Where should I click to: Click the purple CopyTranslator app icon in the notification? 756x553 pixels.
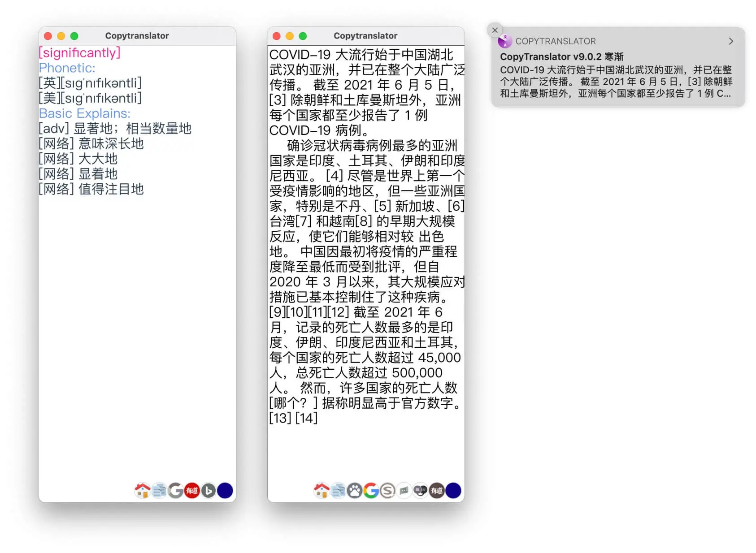(505, 41)
